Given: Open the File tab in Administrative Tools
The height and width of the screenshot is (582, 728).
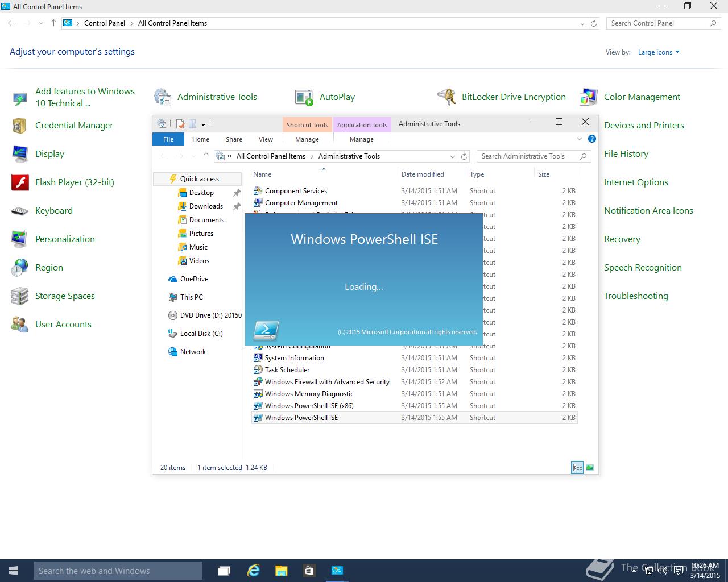Looking at the screenshot, I should point(168,139).
